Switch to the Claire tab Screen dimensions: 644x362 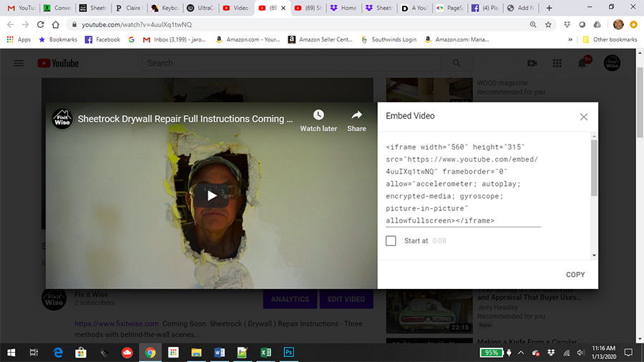(129, 8)
